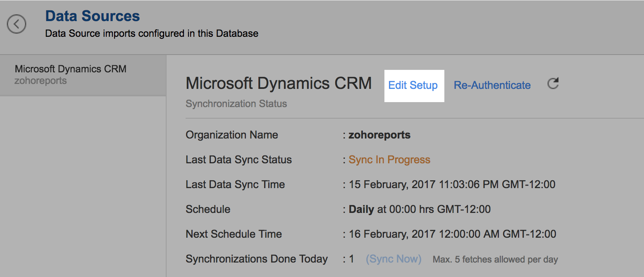644x277 pixels.
Task: Click the page subtitle under Data Sources
Action: pos(151,33)
